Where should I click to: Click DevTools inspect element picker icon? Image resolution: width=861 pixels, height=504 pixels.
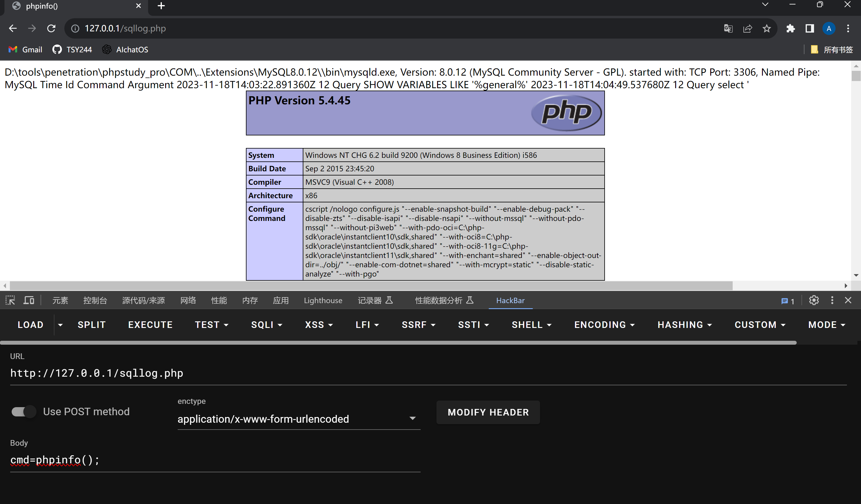click(10, 300)
